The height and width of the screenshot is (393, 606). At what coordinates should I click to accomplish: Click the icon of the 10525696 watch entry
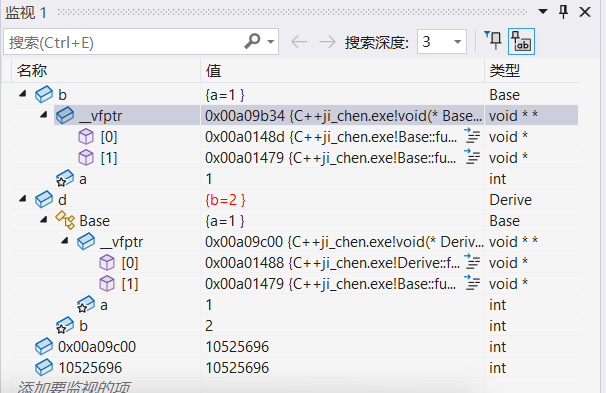tap(44, 367)
